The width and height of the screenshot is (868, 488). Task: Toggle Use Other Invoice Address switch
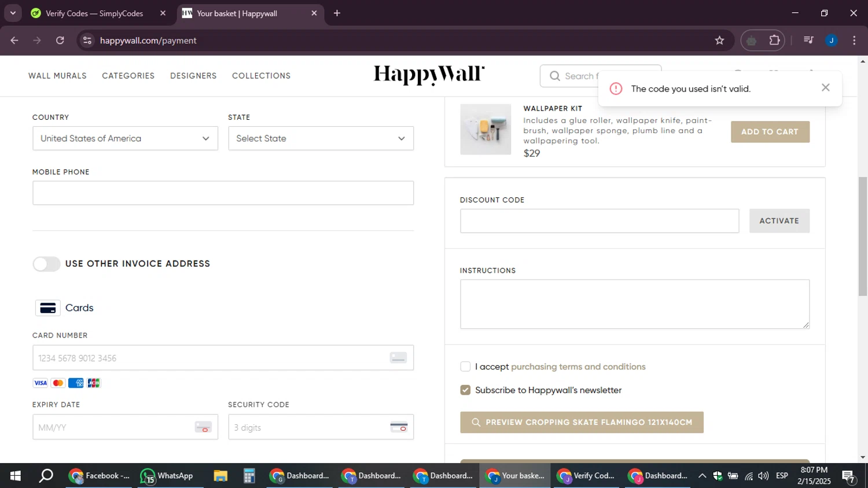point(46,264)
